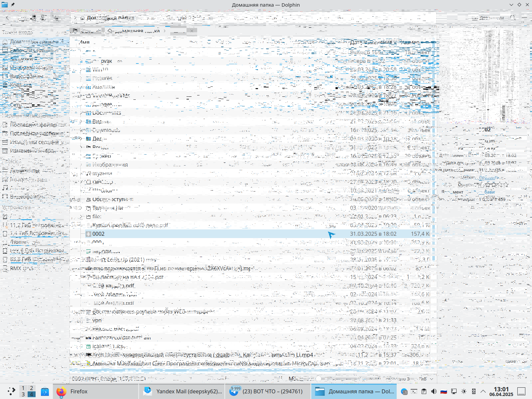Open the search magnifier icon in Dolphin toolbar
This screenshot has width=532, height=399.
pyautogui.click(x=513, y=18)
